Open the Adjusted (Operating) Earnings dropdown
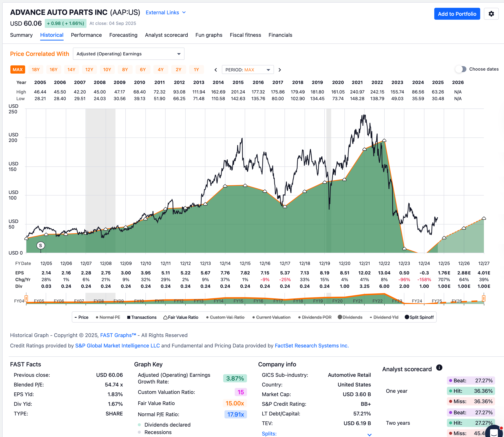 point(129,54)
